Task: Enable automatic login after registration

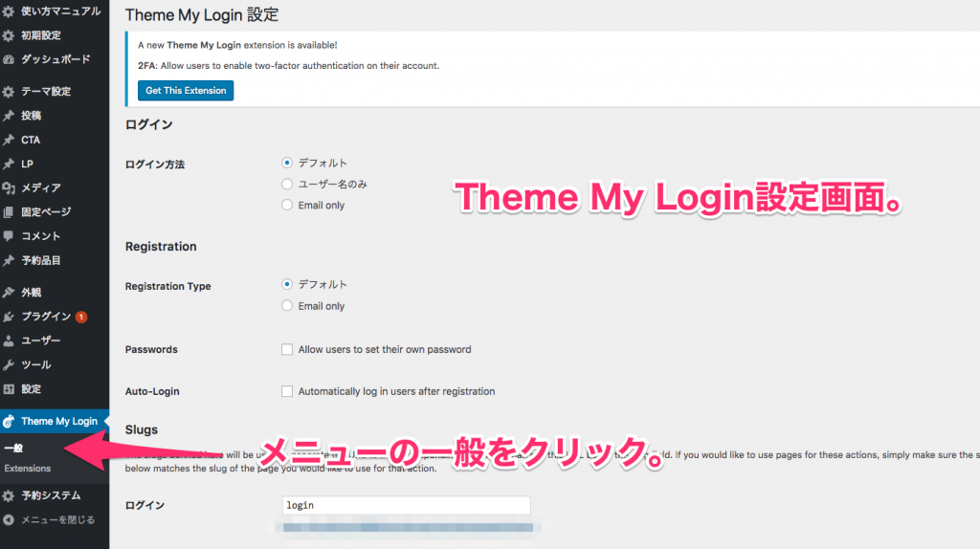Action: coord(287,391)
